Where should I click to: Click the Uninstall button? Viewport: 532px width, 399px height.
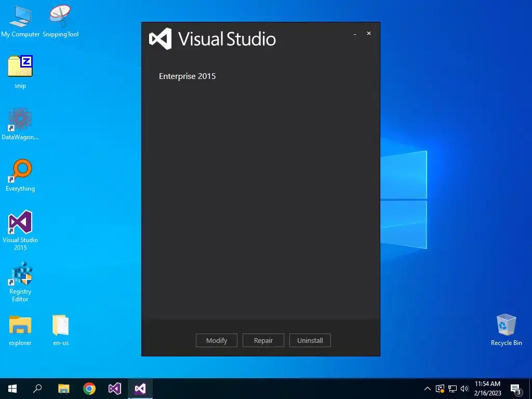pyautogui.click(x=310, y=340)
